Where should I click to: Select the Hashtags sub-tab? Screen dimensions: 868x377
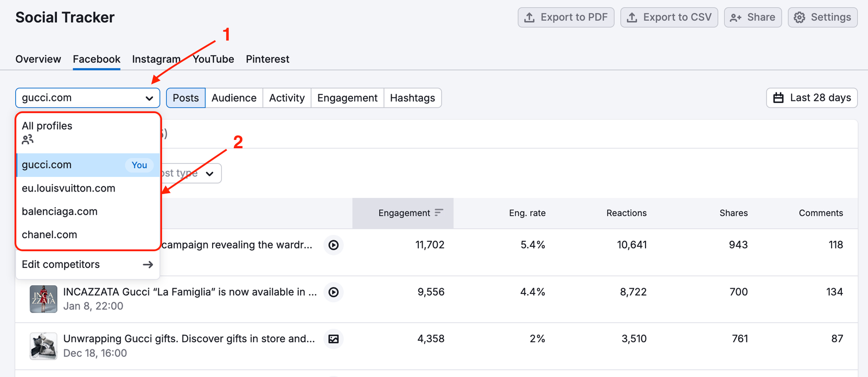(412, 98)
